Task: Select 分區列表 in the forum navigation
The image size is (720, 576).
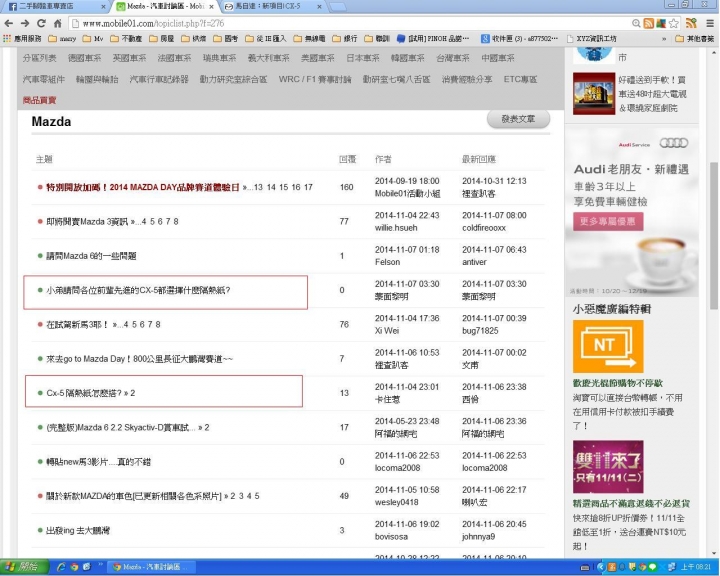Action: [39, 58]
